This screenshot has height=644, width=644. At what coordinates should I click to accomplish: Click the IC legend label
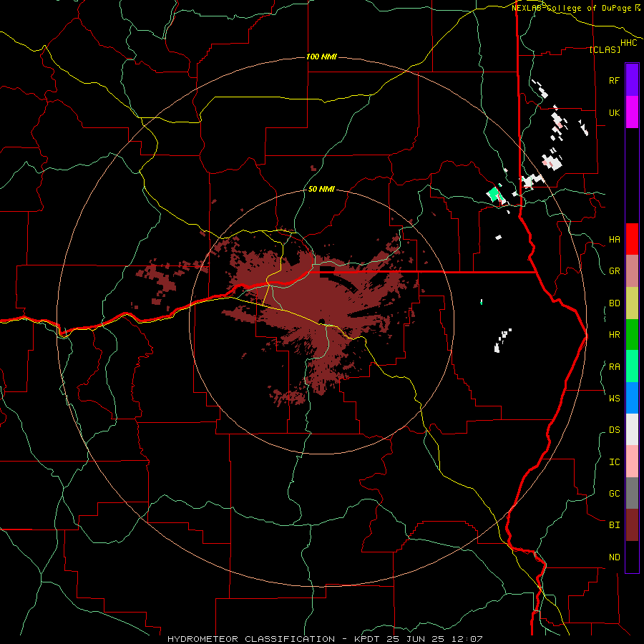614,462
